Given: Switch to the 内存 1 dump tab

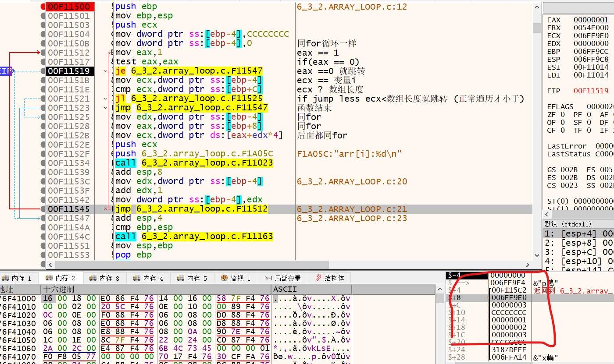Looking at the screenshot, I should point(18,278).
